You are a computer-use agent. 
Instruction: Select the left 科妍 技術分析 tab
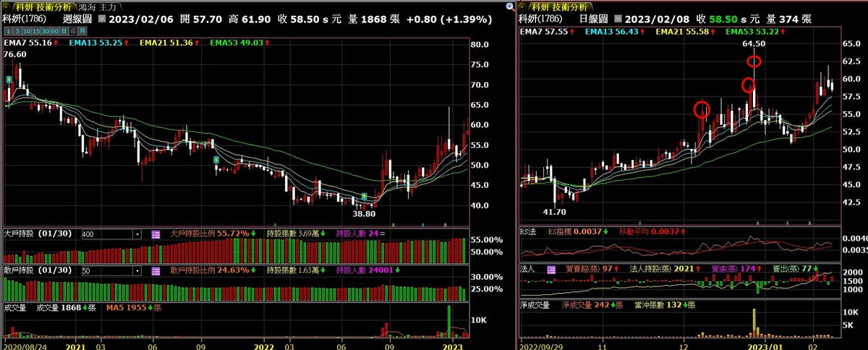(x=45, y=7)
